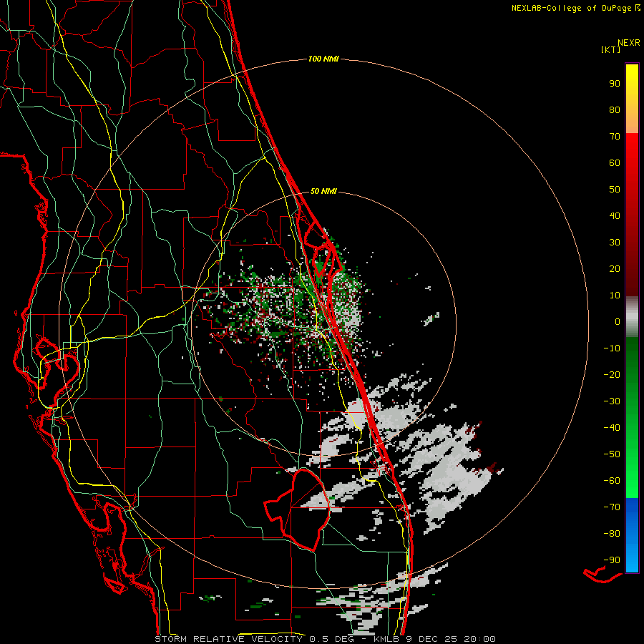Click the yellow segment of the velocity color bar

[x=632, y=99]
